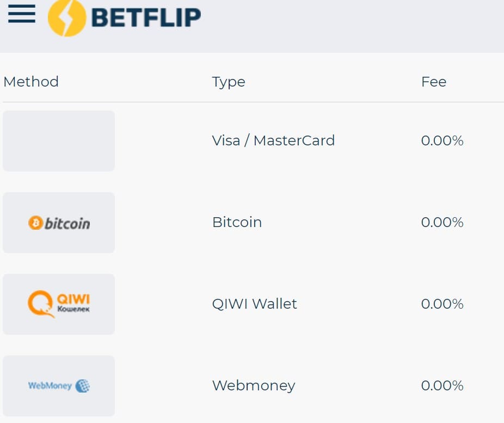Click the QIWI Wallet 0.00% fee value
Image resolution: width=504 pixels, height=423 pixels.
[442, 304]
